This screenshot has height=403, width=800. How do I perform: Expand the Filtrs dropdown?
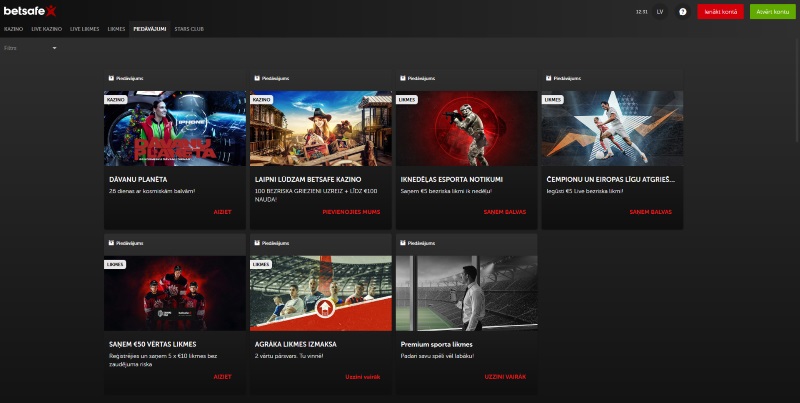30,48
